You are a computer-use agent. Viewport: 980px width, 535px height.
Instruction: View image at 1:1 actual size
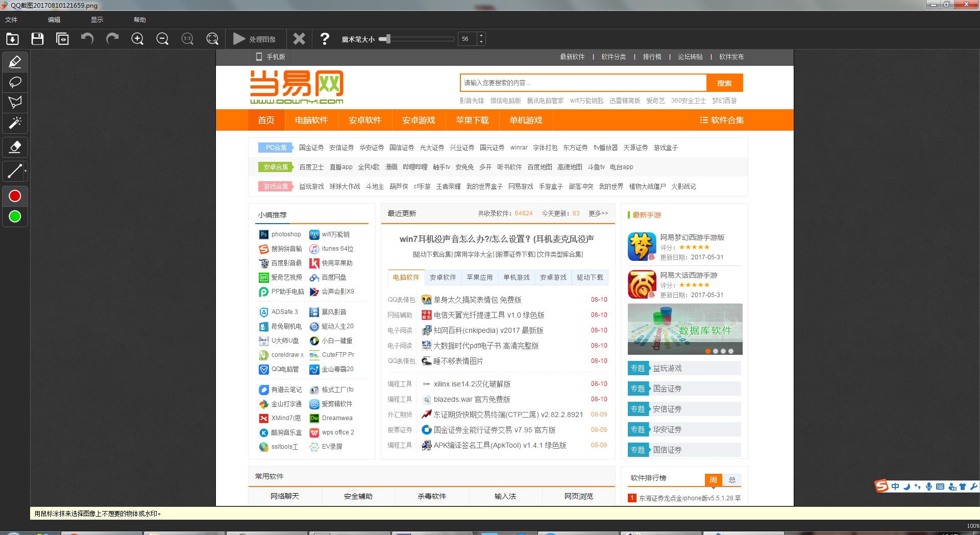187,39
